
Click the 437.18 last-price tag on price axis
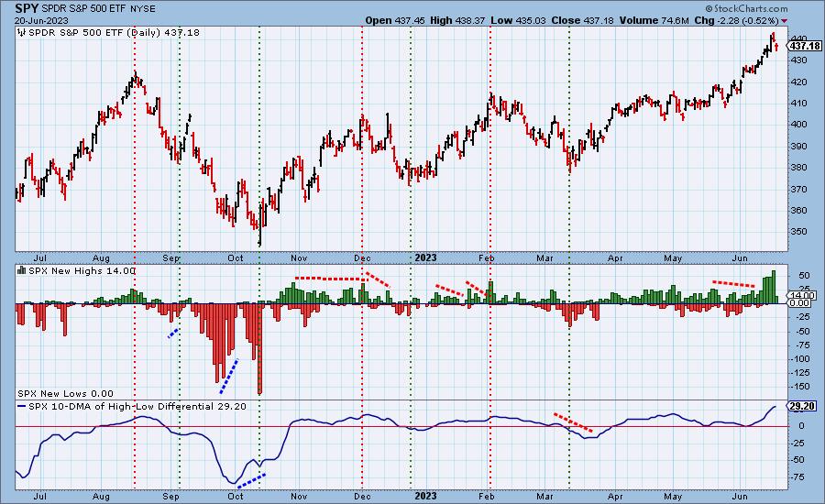pos(805,47)
